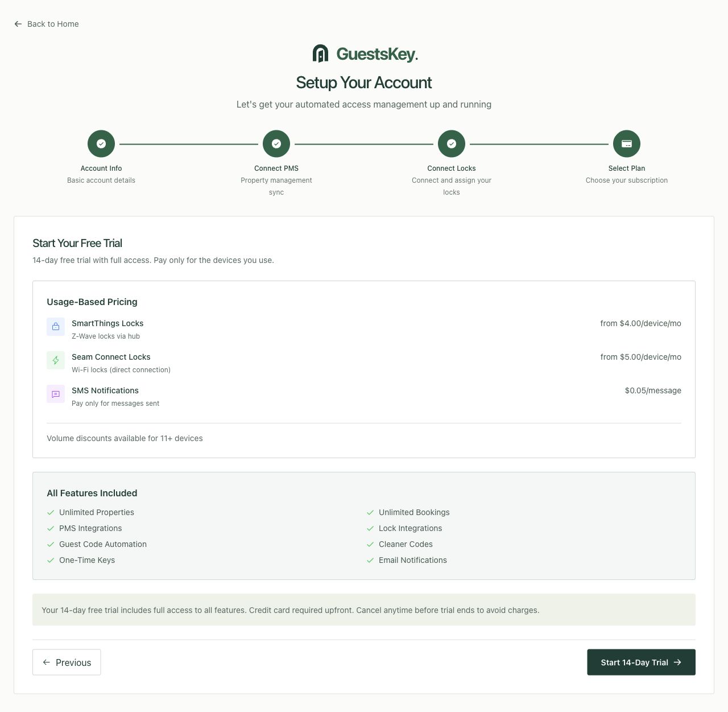
Task: Click the checkmark beside Guest Code Automation
Action: point(51,544)
